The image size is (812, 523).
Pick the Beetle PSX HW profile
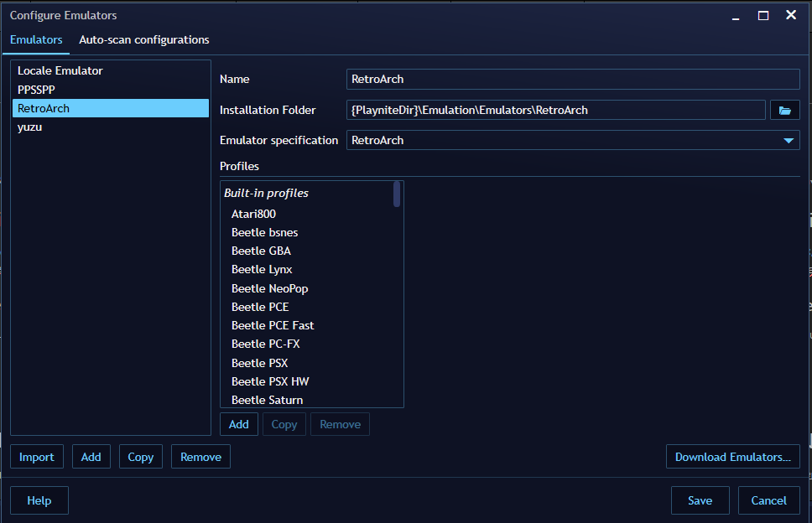(270, 381)
